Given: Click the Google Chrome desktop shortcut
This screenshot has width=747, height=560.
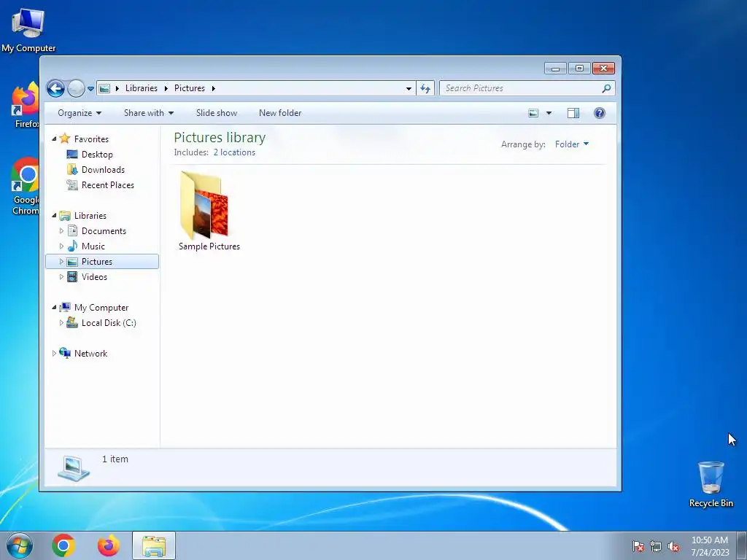Looking at the screenshot, I should click(x=26, y=186).
